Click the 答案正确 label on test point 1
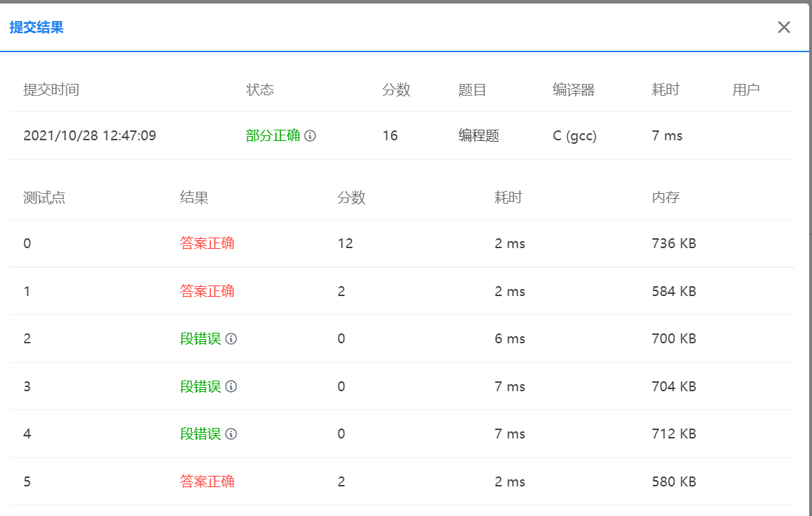The image size is (812, 516). 207,290
